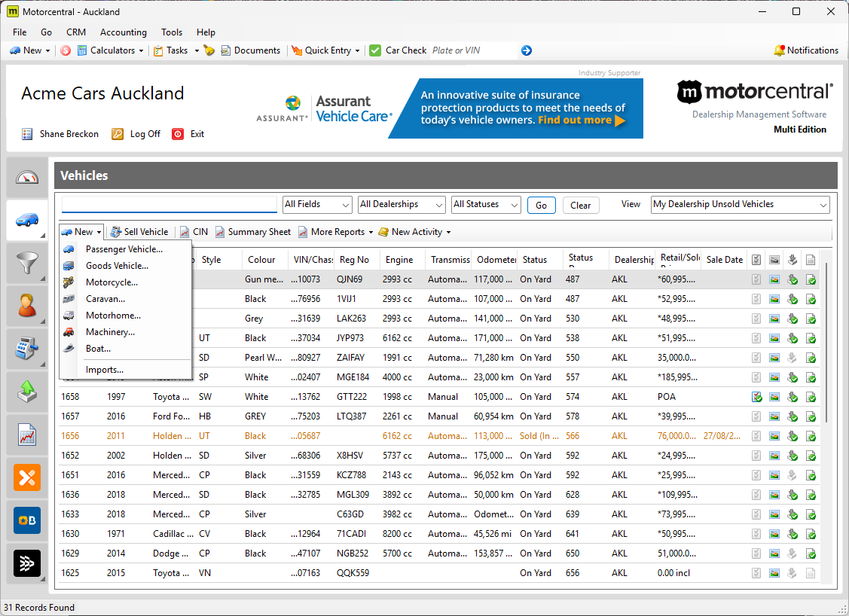Open Notifications bell
The width and height of the screenshot is (849, 616).
tap(806, 50)
